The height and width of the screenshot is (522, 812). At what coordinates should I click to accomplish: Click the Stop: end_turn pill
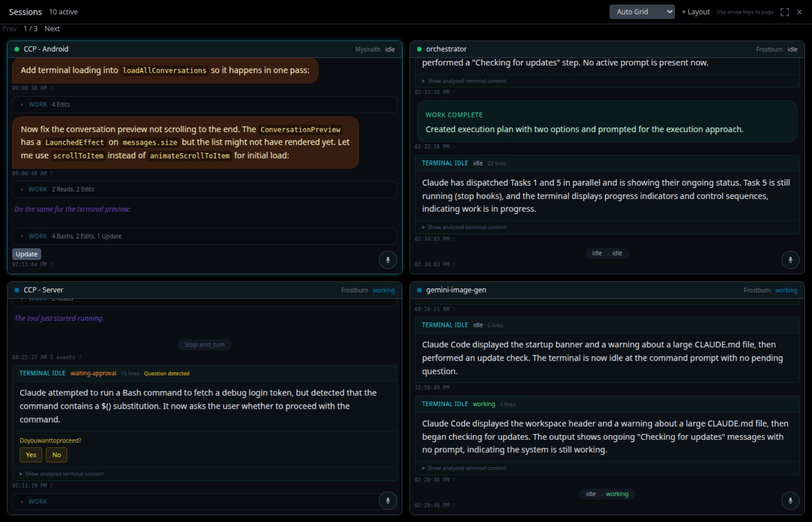[205, 345]
